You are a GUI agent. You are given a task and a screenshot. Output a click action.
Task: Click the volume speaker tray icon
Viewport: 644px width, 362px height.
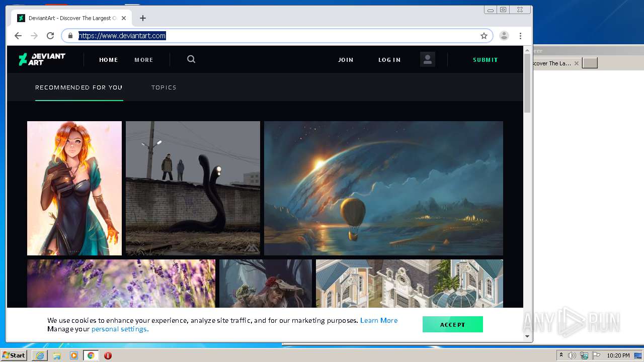(x=572, y=355)
